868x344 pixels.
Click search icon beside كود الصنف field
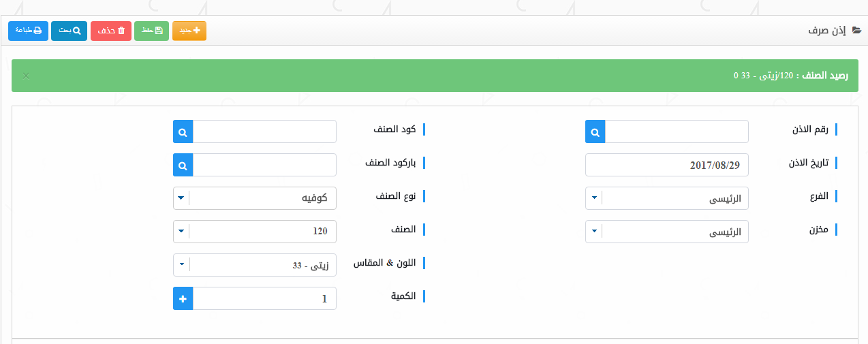pos(183,131)
